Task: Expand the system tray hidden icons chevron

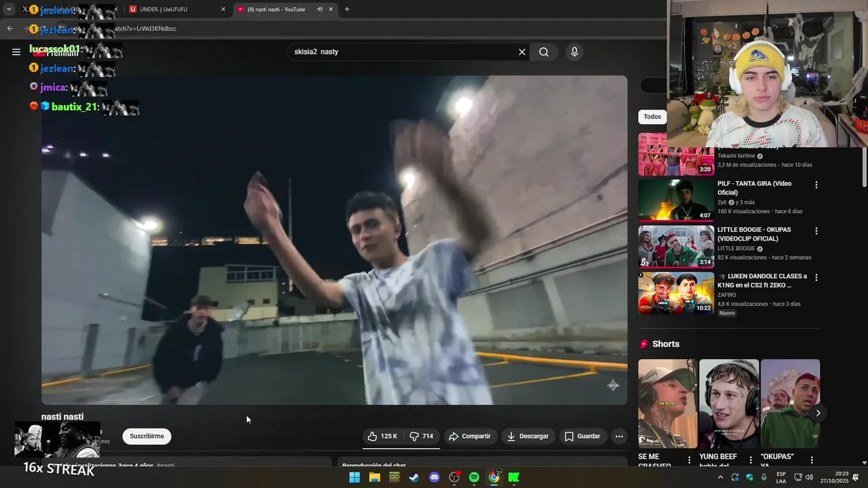Action: (x=720, y=477)
